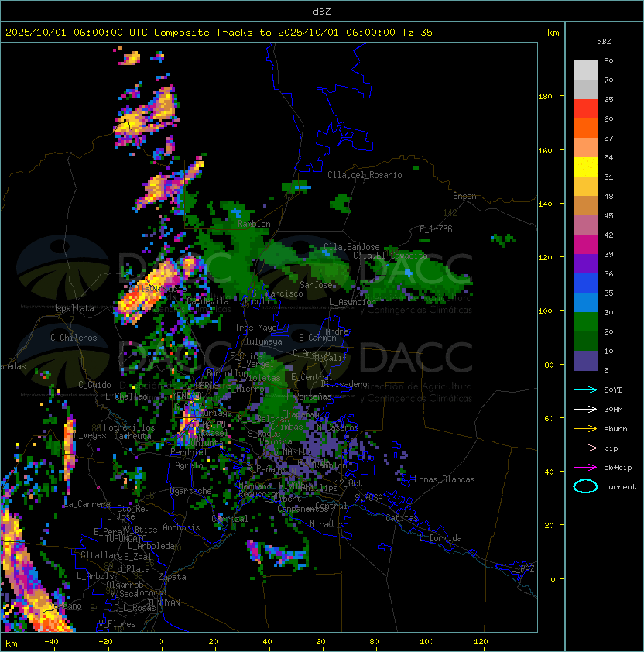This screenshot has height=652, width=644.
Task: Select the yellow eburn arrow symbol
Action: pos(585,429)
